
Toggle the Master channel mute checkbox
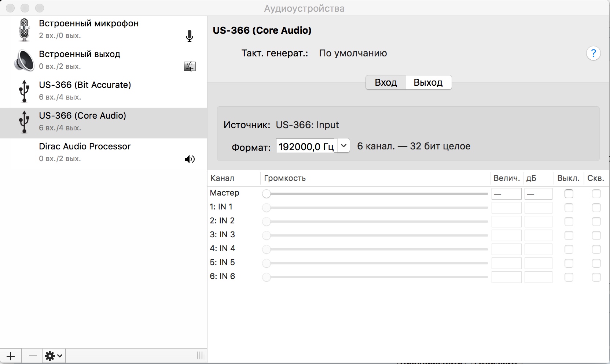[x=569, y=194]
